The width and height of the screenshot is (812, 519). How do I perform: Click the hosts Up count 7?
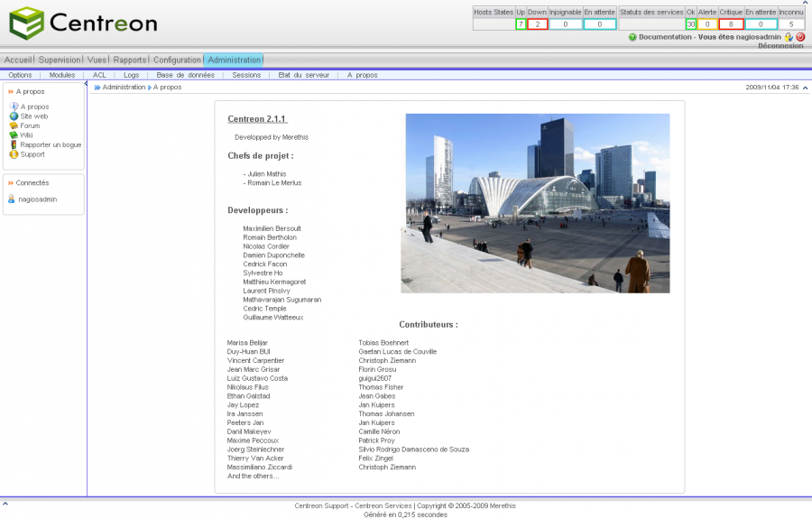click(x=521, y=24)
